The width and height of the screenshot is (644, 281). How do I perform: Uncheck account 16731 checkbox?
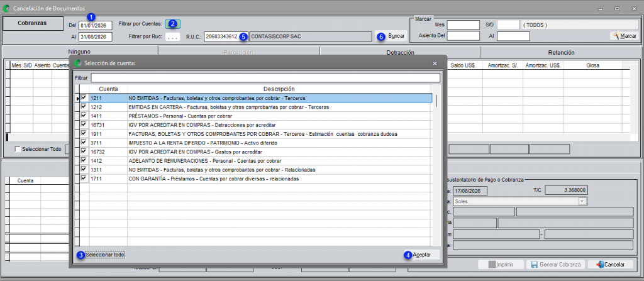pos(84,124)
